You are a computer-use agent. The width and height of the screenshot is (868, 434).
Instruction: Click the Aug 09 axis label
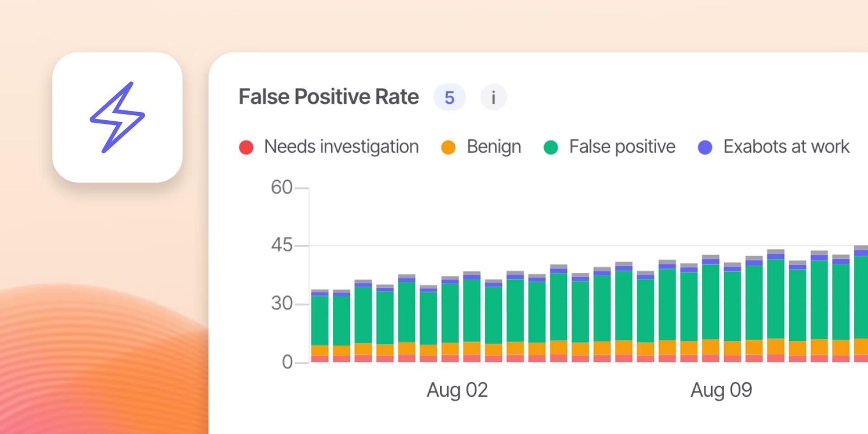click(x=721, y=390)
